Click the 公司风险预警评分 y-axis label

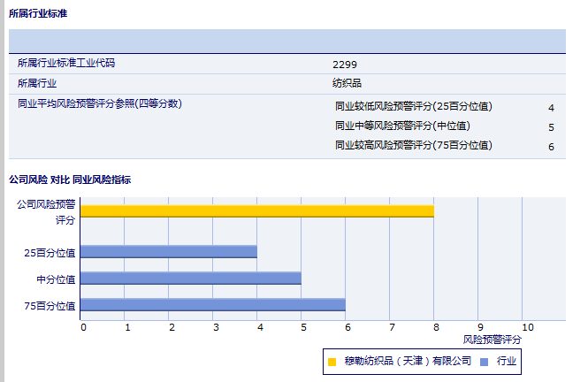click(x=47, y=211)
